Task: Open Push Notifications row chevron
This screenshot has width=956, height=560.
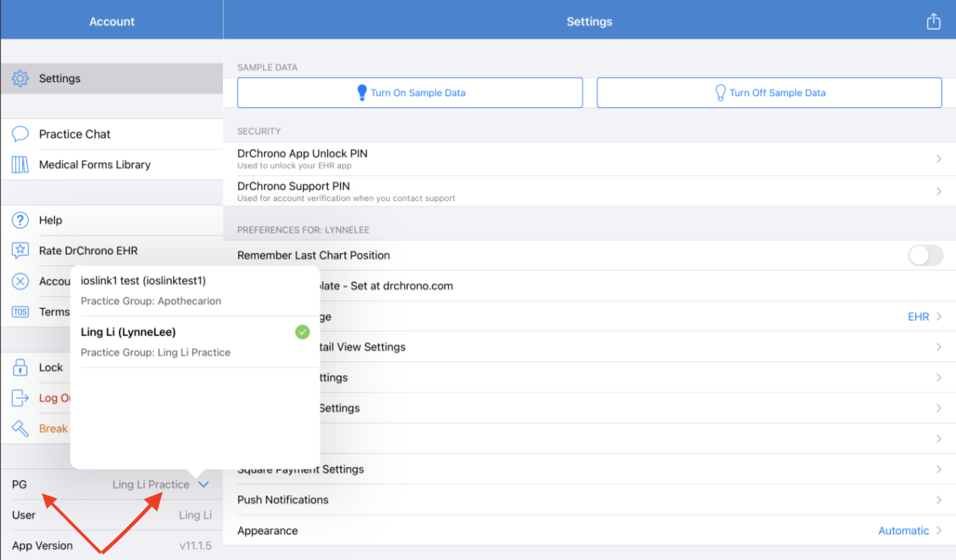Action: [x=938, y=500]
